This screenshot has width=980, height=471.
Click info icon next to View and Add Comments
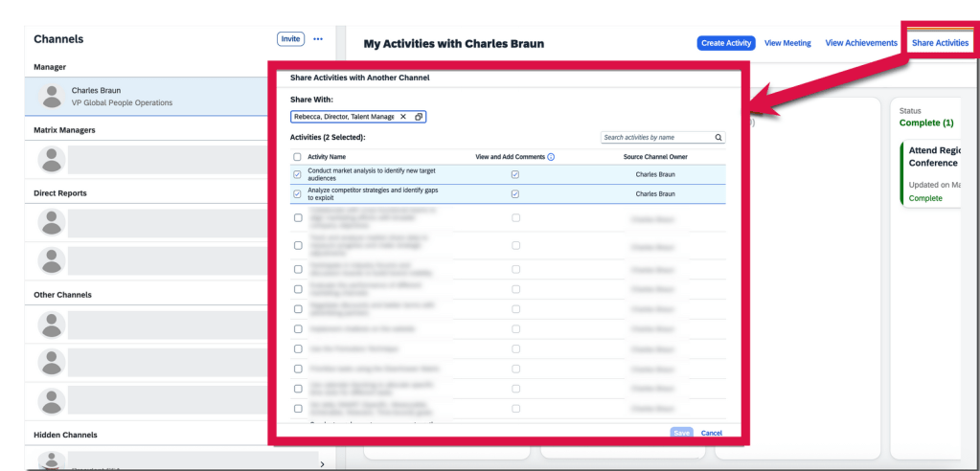pyautogui.click(x=551, y=157)
